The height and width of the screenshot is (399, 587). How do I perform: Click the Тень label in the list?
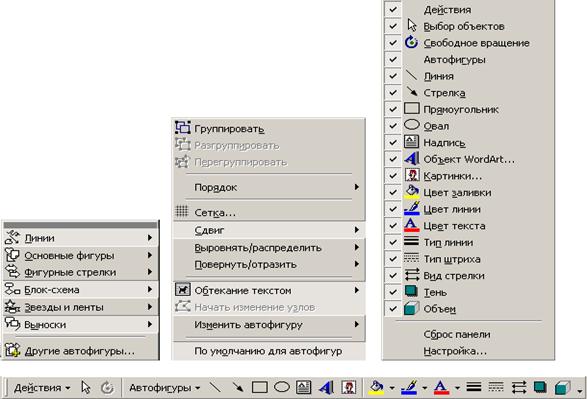[435, 292]
